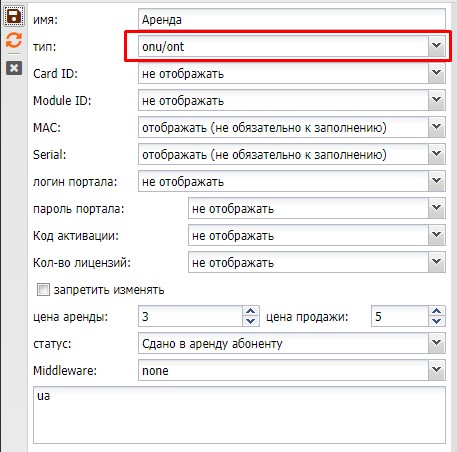The width and height of the screenshot is (457, 452).
Task: Decrease цена продажи with down arrow
Action: tap(437, 321)
